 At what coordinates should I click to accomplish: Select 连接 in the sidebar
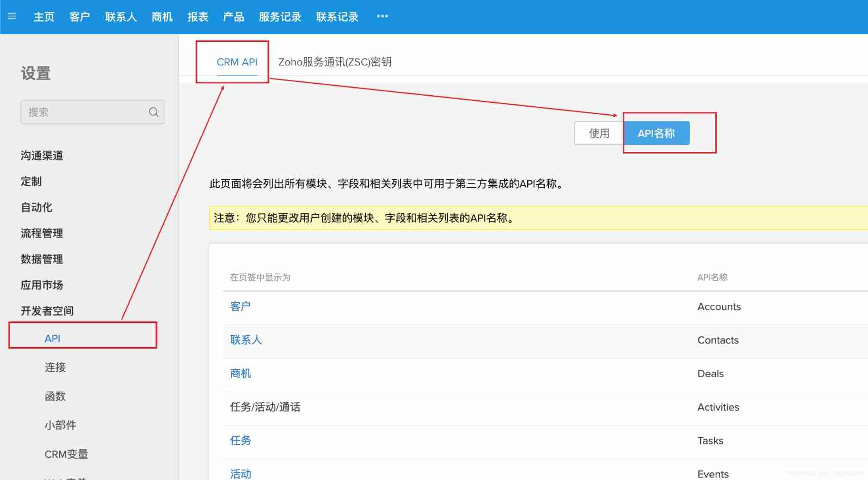click(55, 367)
